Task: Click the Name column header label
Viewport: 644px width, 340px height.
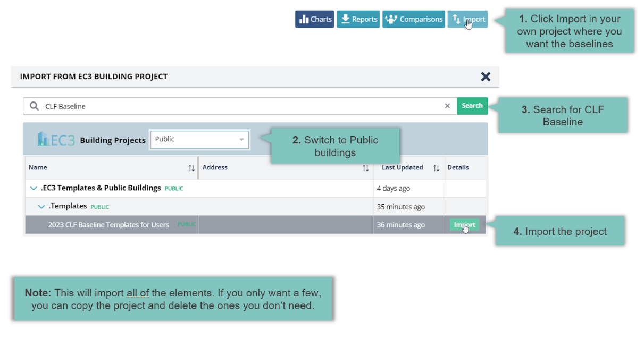Action: [38, 167]
